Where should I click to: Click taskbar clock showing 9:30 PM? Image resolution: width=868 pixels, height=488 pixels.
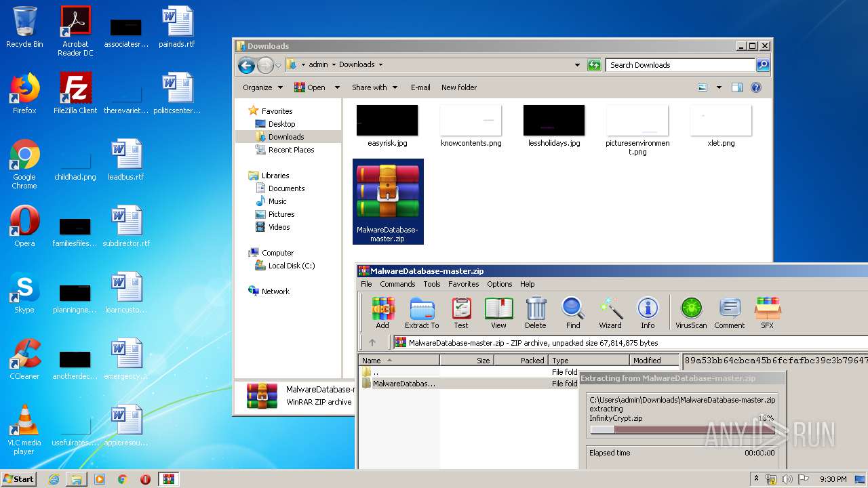tap(833, 479)
